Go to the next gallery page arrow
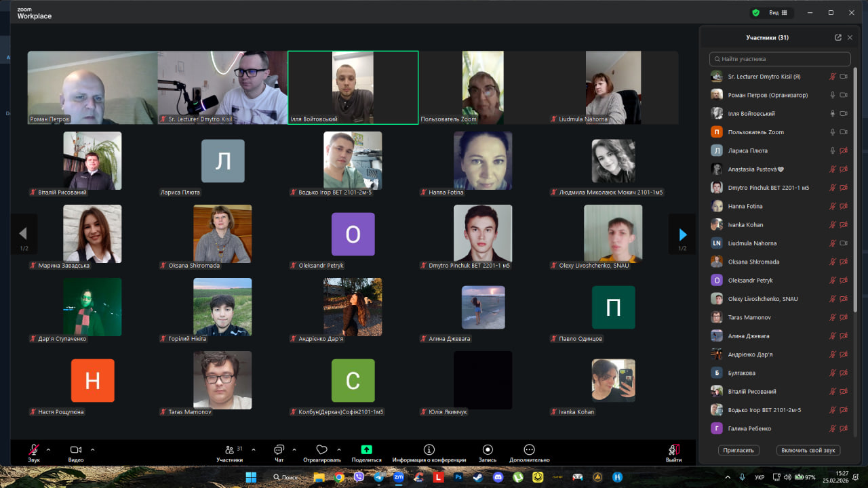Screen dimensions: 868x488 pos(682,235)
